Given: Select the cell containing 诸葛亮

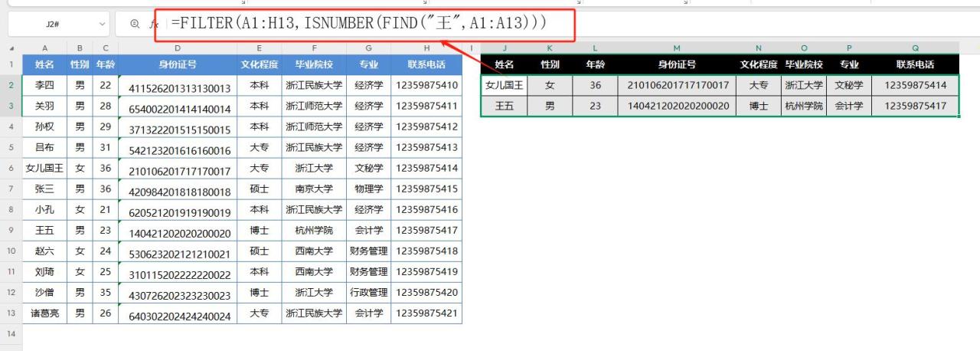Looking at the screenshot, I should click(x=44, y=313).
